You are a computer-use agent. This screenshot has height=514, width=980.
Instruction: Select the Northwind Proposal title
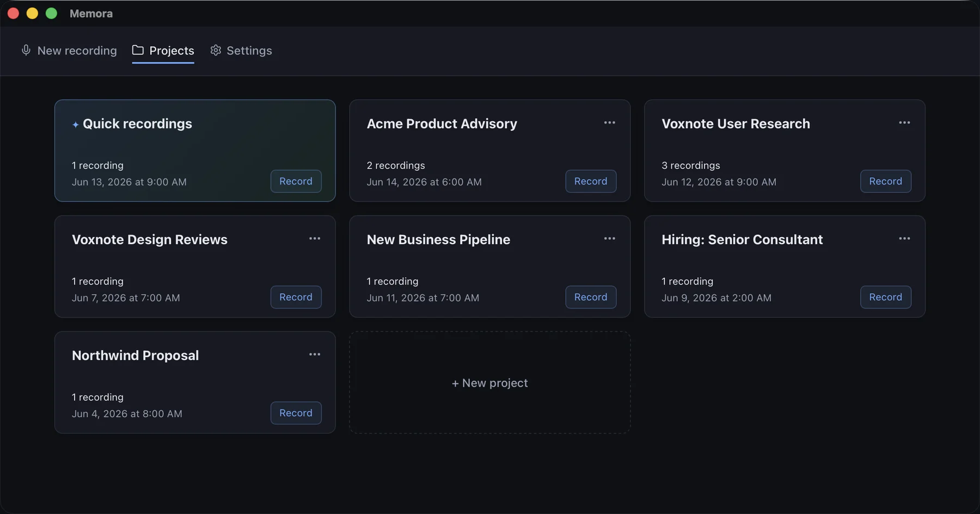(x=136, y=356)
